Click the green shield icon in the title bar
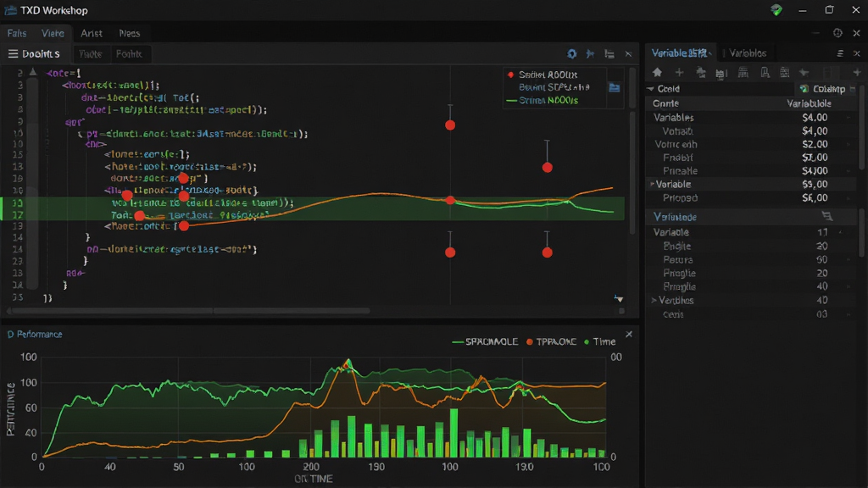 [x=776, y=10]
